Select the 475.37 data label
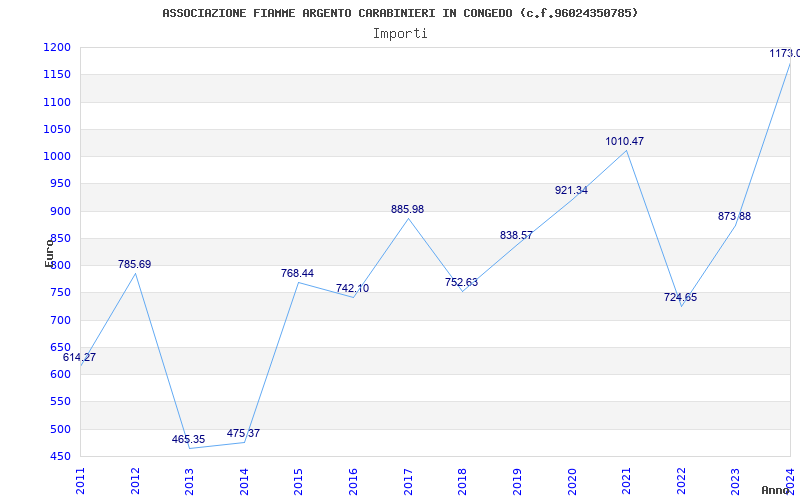 click(x=243, y=433)
